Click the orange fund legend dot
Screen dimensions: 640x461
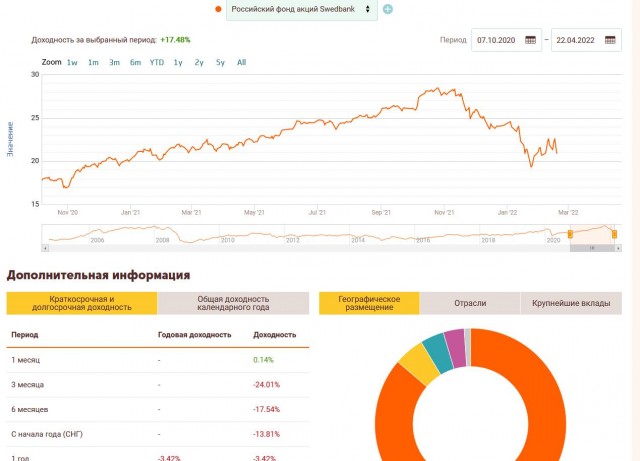click(x=218, y=9)
